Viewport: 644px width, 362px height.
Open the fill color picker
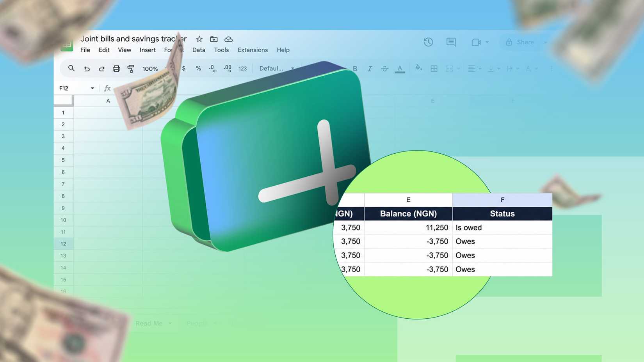418,68
